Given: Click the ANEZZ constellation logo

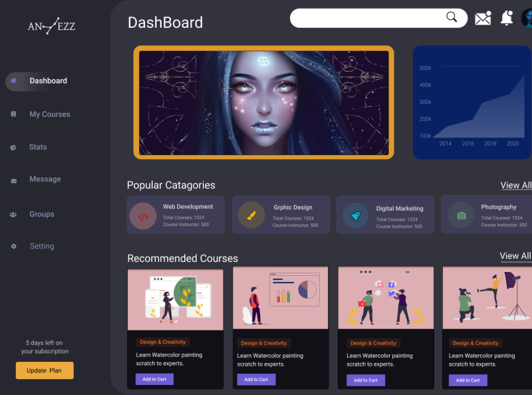Looking at the screenshot, I should pyautogui.click(x=52, y=26).
